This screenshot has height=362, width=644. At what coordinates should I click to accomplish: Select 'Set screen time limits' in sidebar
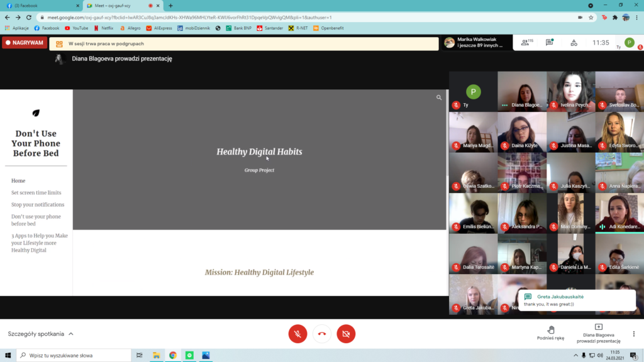(x=36, y=192)
